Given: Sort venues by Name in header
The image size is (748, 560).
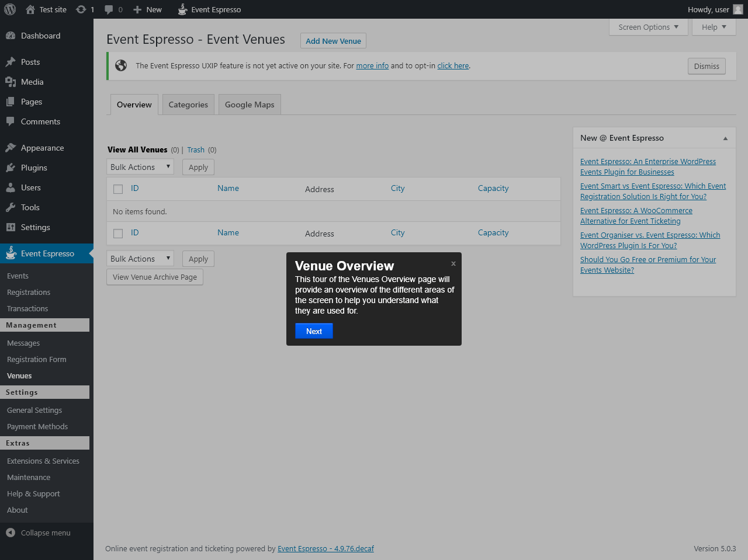Looking at the screenshot, I should click(228, 188).
